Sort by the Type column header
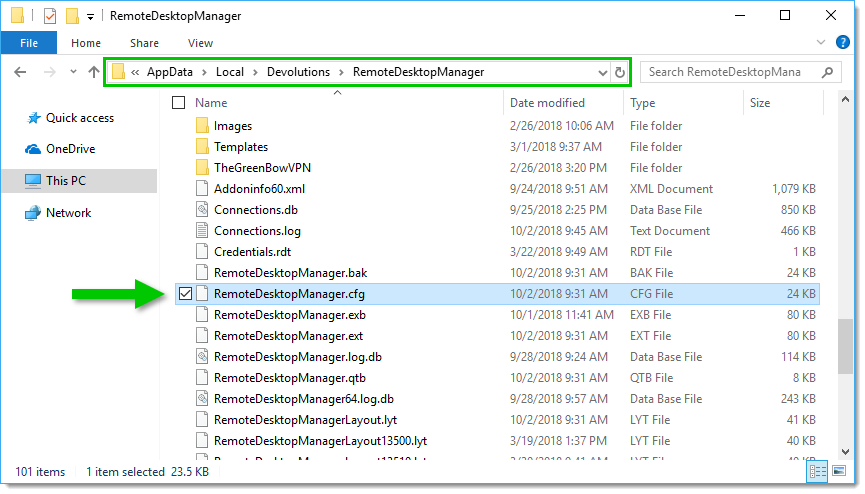865x494 pixels. tap(642, 103)
